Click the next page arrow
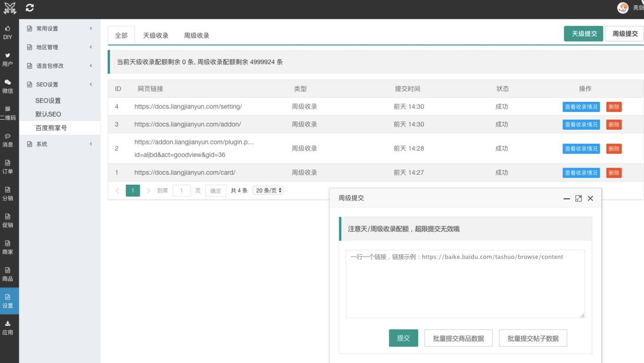644x363 pixels. [148, 191]
